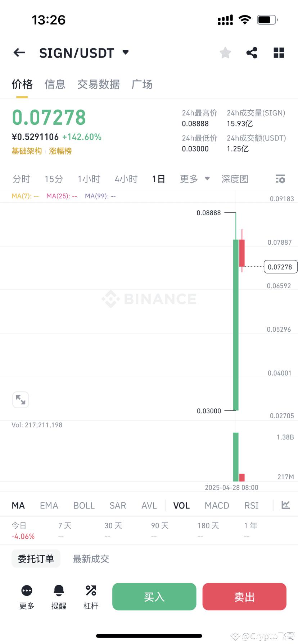The height and width of the screenshot is (644, 298).
Task: Expand the chart to fullscreen
Action: tap(21, 400)
